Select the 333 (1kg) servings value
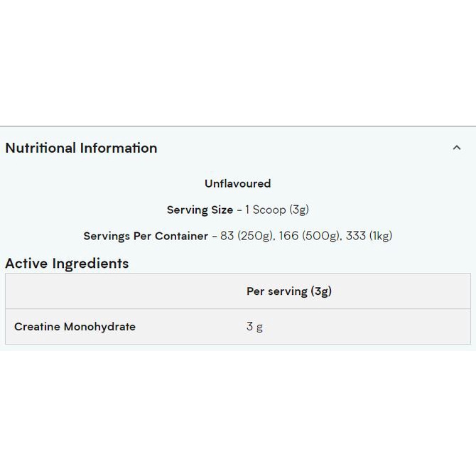The image size is (476, 476). (369, 236)
